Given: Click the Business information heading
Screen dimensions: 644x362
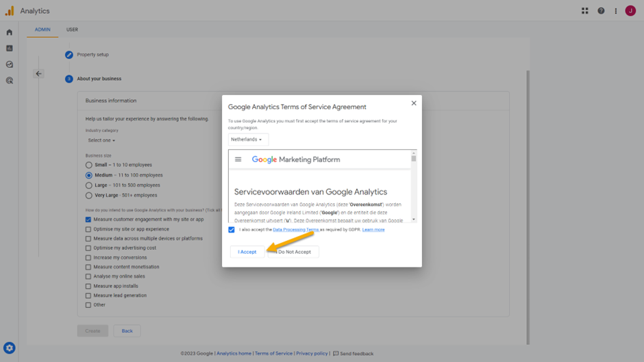Looking at the screenshot, I should point(111,101).
